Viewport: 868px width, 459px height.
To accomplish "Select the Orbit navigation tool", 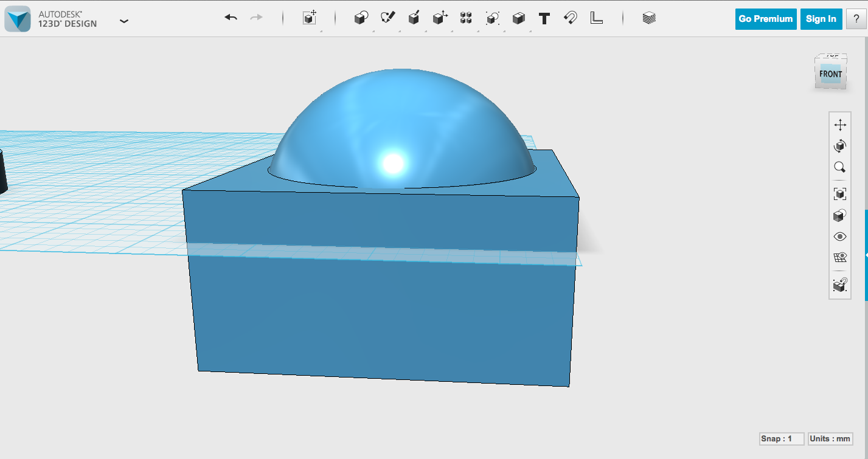I will 840,146.
